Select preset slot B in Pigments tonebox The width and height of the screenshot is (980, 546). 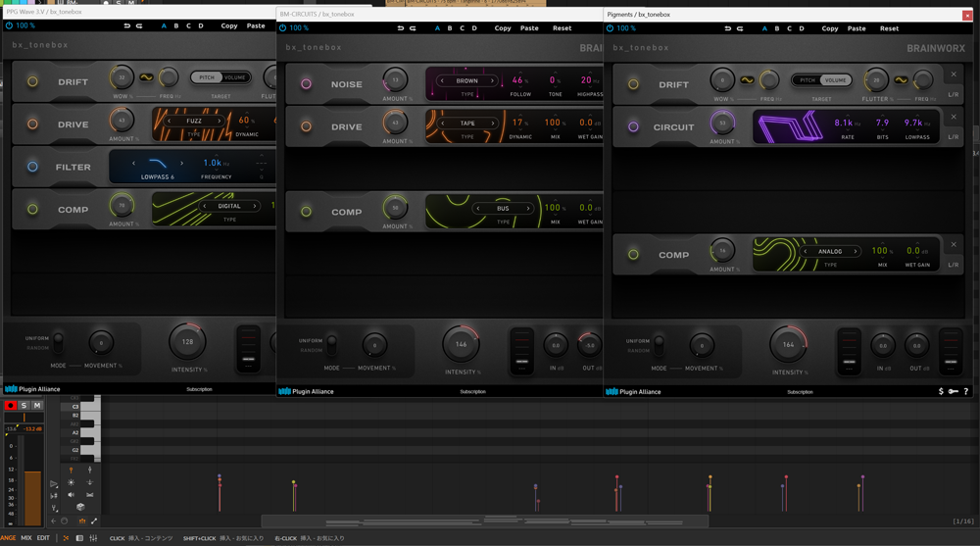pos(777,28)
